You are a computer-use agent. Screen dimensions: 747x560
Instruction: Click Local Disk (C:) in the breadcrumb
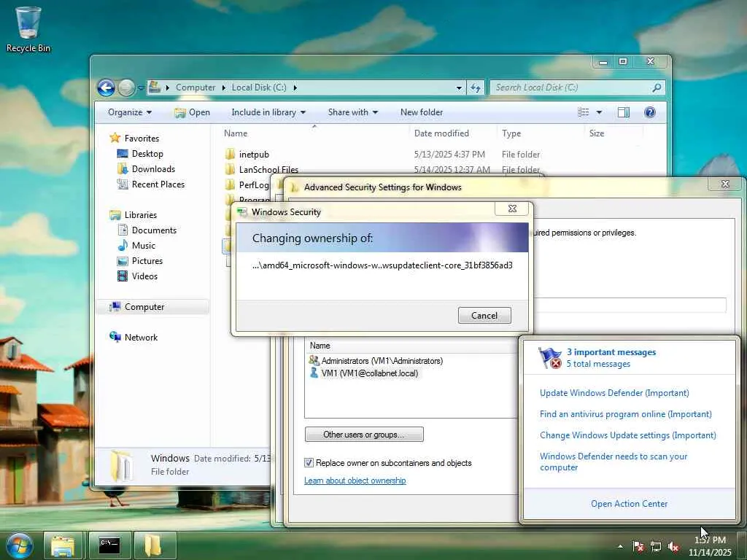click(x=259, y=87)
